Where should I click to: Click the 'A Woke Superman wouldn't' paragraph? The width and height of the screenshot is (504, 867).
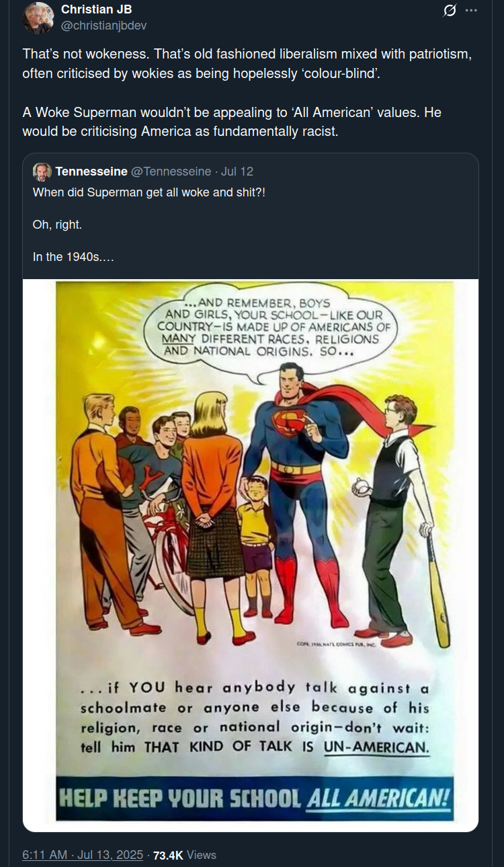tap(232, 122)
